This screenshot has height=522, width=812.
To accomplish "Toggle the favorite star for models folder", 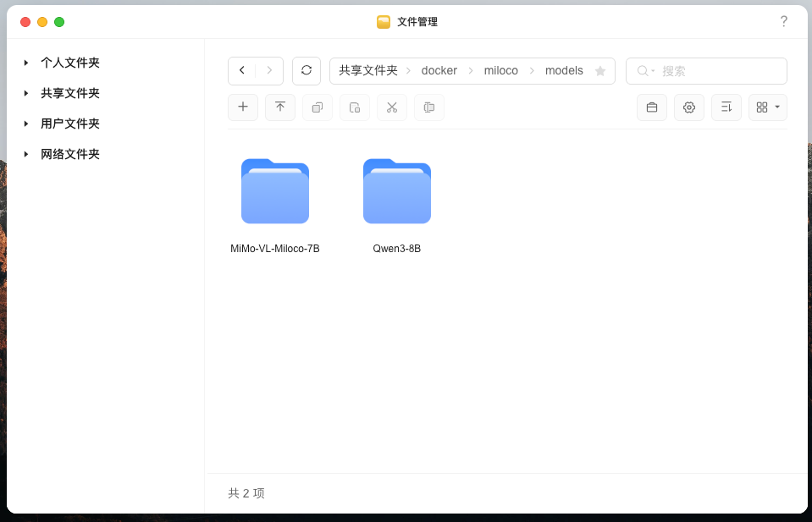I will pyautogui.click(x=600, y=71).
